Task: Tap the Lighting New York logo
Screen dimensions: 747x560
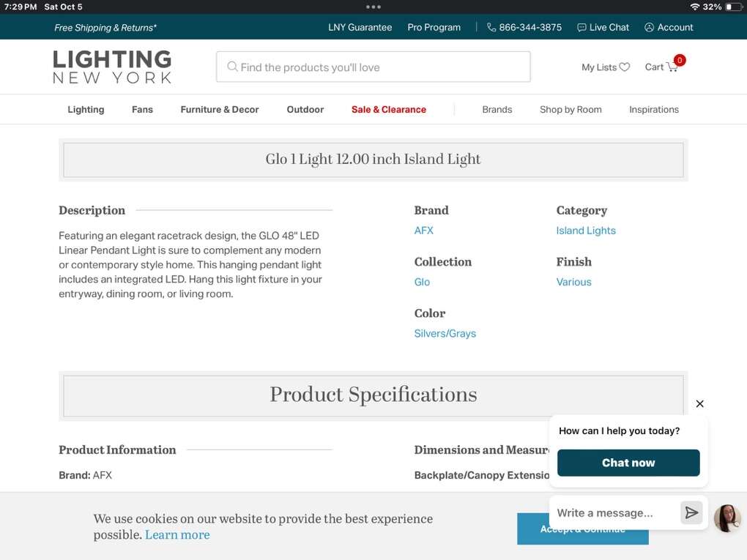Action: pos(112,67)
